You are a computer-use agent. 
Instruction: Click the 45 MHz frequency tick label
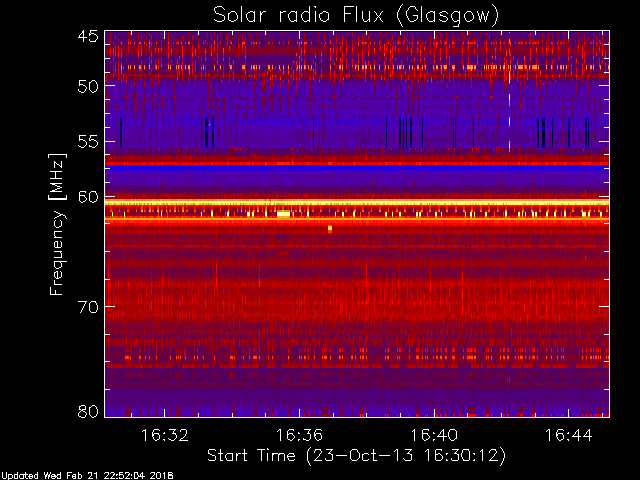click(88, 36)
